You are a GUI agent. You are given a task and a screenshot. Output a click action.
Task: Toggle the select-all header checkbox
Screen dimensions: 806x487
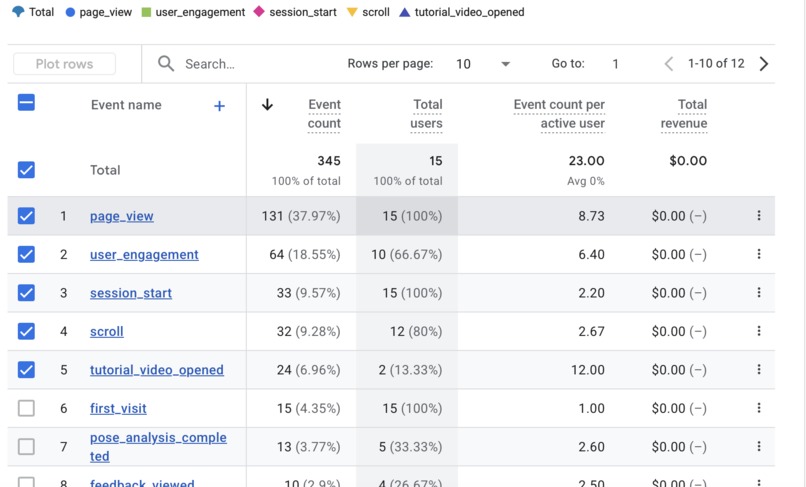[x=26, y=102]
